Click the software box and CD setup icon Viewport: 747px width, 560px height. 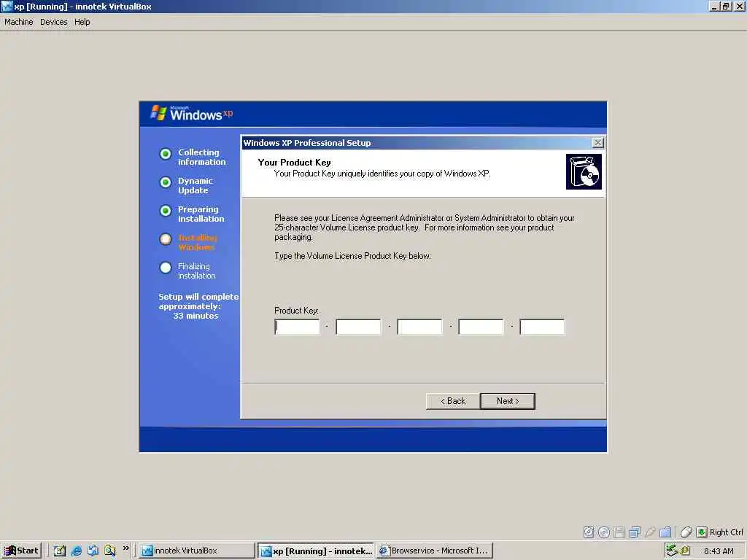[584, 171]
